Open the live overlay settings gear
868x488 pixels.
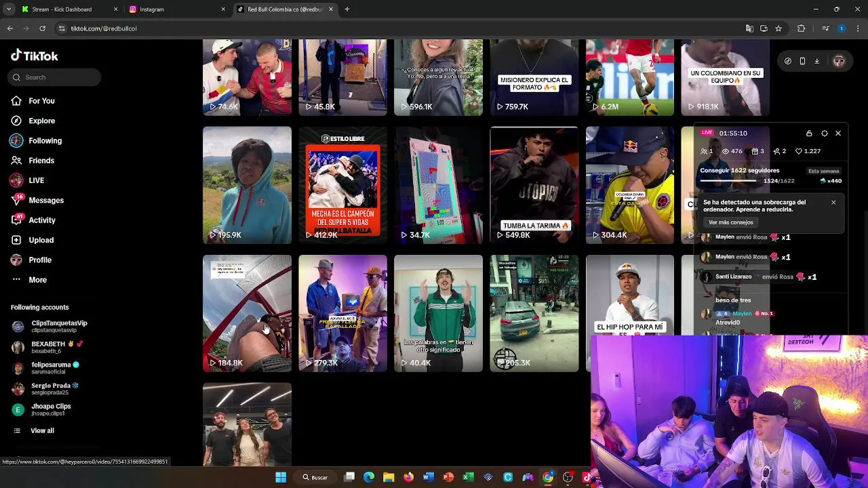click(825, 134)
